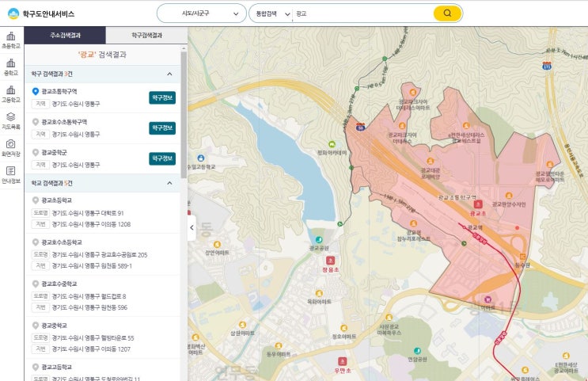This screenshot has height=381, width=588.
Task: Click the 광교역 station label on map
Action: coord(475,227)
